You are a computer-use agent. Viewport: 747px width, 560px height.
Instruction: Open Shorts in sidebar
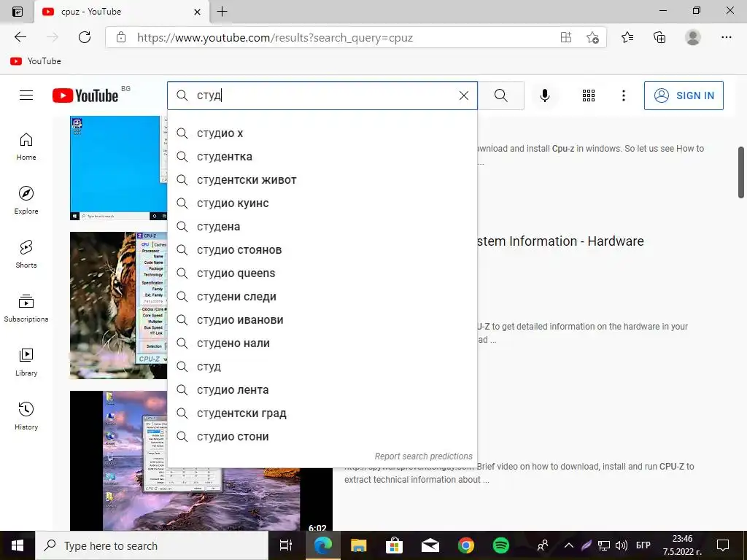pyautogui.click(x=26, y=254)
